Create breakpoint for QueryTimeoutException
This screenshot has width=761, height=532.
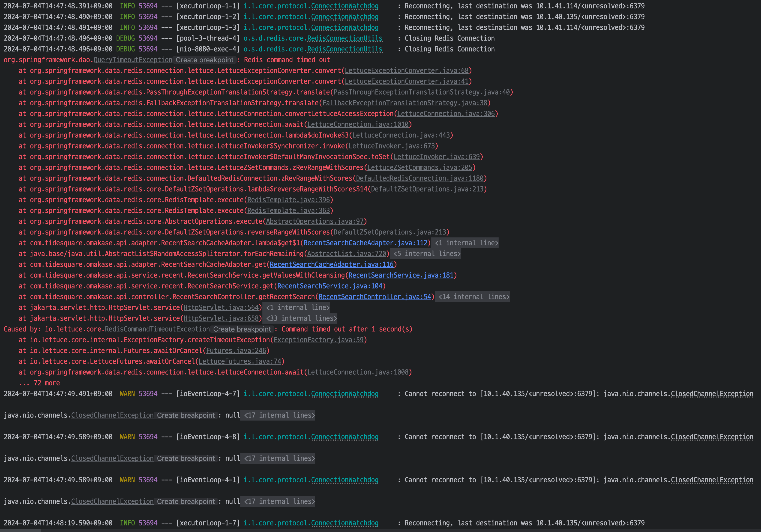(205, 60)
